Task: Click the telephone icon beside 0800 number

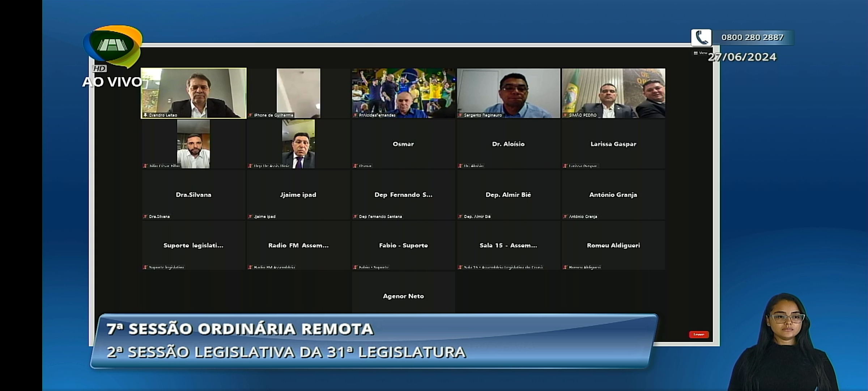Action: click(x=701, y=38)
